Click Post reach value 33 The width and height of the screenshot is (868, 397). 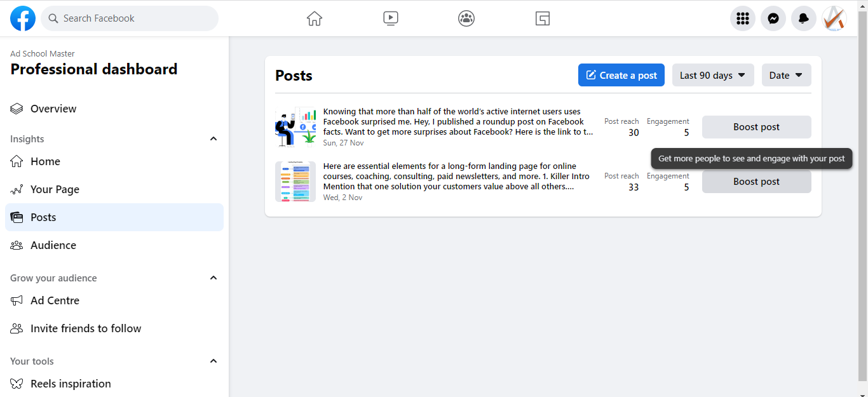[x=634, y=187]
